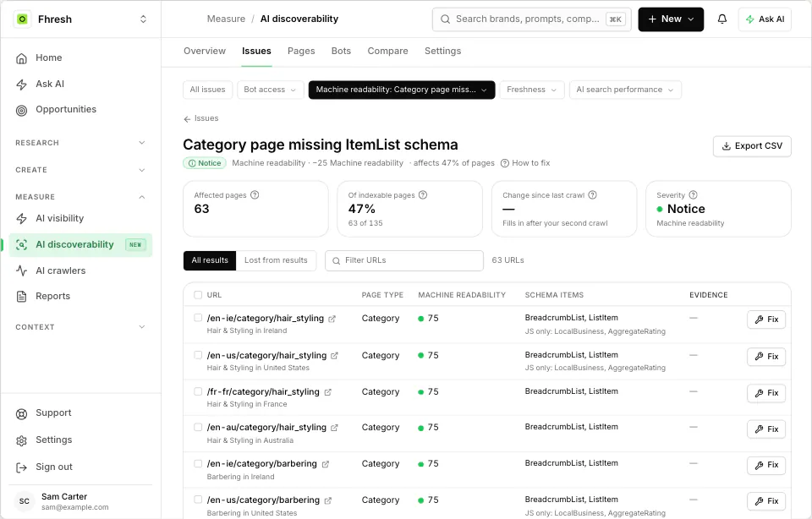The height and width of the screenshot is (519, 812).
Task: Show help for Change since last crawl
Action: point(592,195)
